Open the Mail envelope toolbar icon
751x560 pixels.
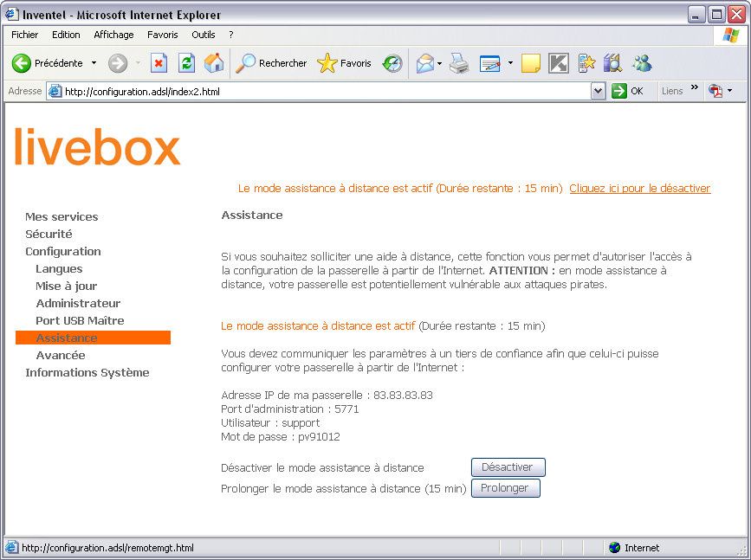coord(424,63)
